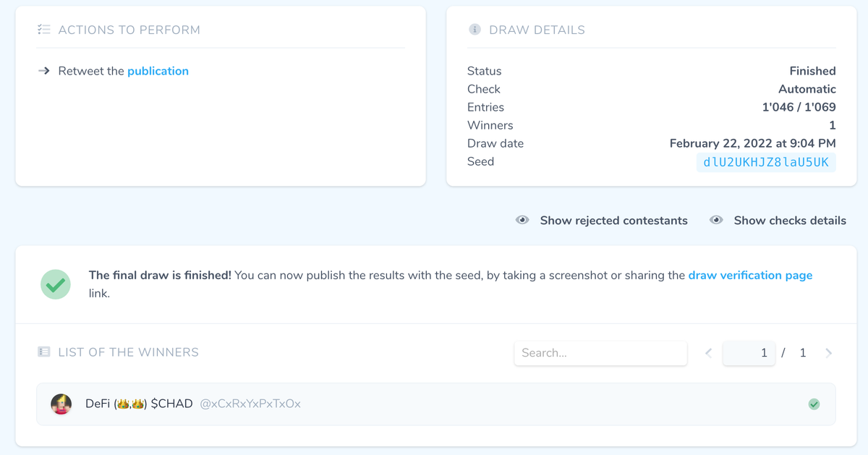Viewport: 868px width, 455px height.
Task: Click Show checks details label
Action: (x=790, y=221)
